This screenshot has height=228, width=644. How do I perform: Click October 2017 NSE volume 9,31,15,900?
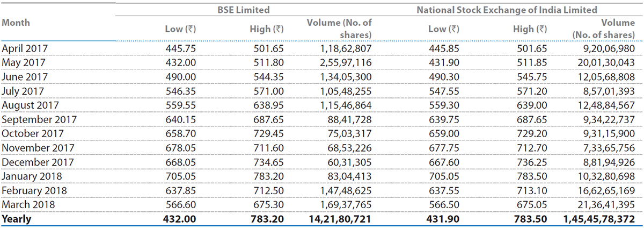pos(609,133)
